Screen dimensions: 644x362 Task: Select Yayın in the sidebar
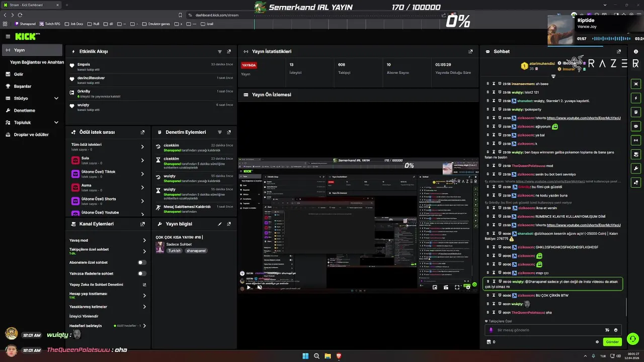coord(32,50)
